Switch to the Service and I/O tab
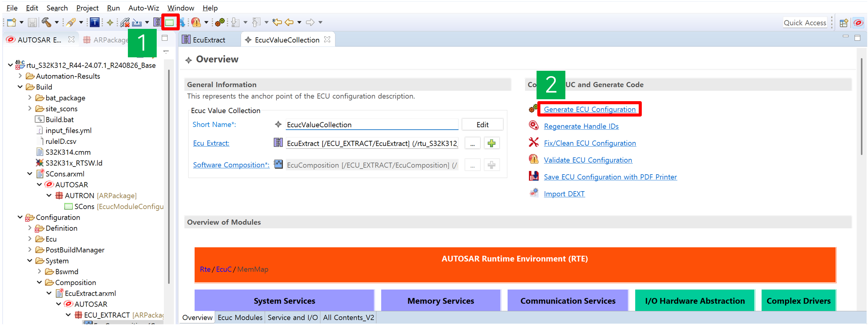This screenshot has height=325, width=868. (x=293, y=317)
